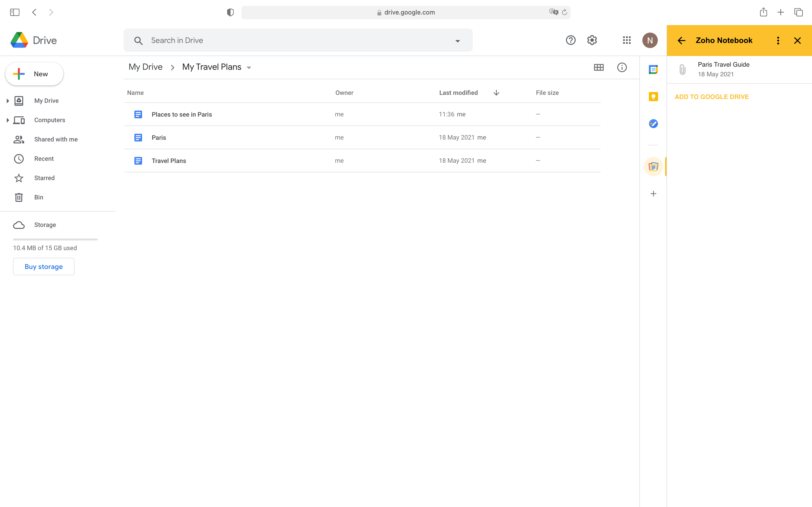The image size is (812, 507).
Task: Open search options dropdown arrow
Action: click(458, 40)
